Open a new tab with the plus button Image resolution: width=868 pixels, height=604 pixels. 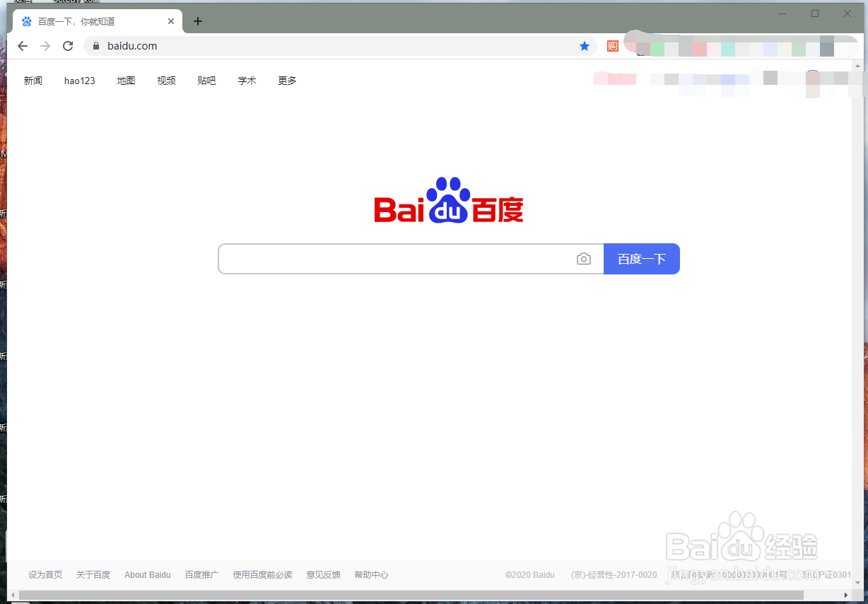tap(198, 21)
